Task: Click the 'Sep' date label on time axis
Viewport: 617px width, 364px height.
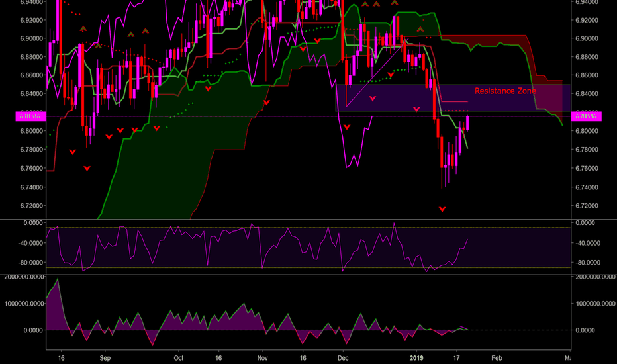Action: tap(105, 358)
